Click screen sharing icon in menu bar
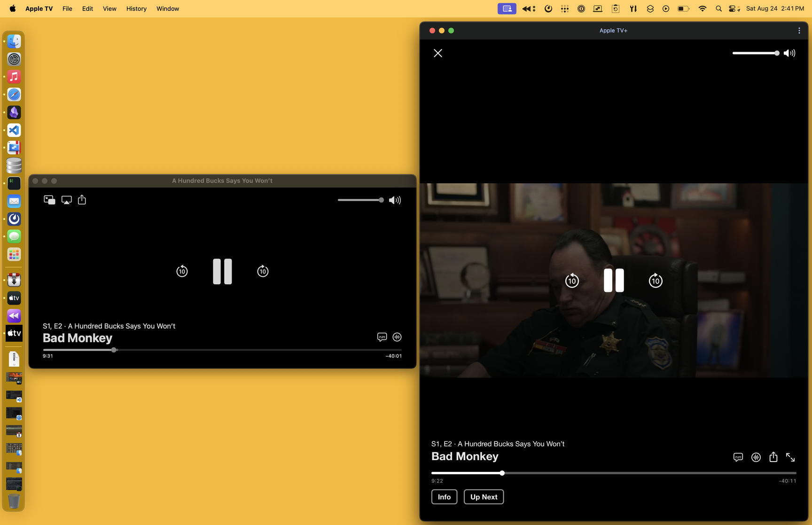 (507, 8)
